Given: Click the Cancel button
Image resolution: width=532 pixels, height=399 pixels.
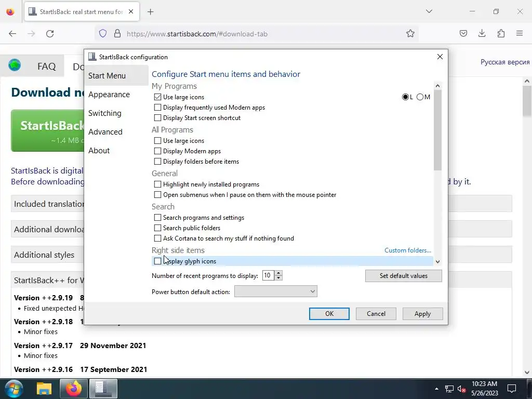Looking at the screenshot, I should pos(376,314).
